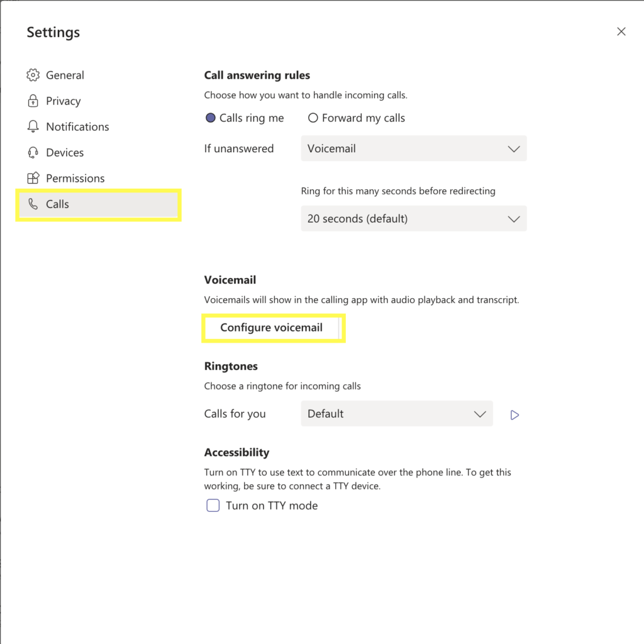Close the Settings dialog
Image resolution: width=644 pixels, height=644 pixels.
(621, 31)
